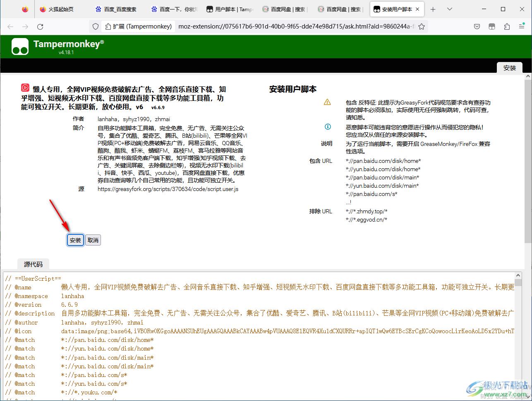The image size is (532, 401).
Task: Click Tampermonkey toolbar extension icon
Action: (x=492, y=26)
